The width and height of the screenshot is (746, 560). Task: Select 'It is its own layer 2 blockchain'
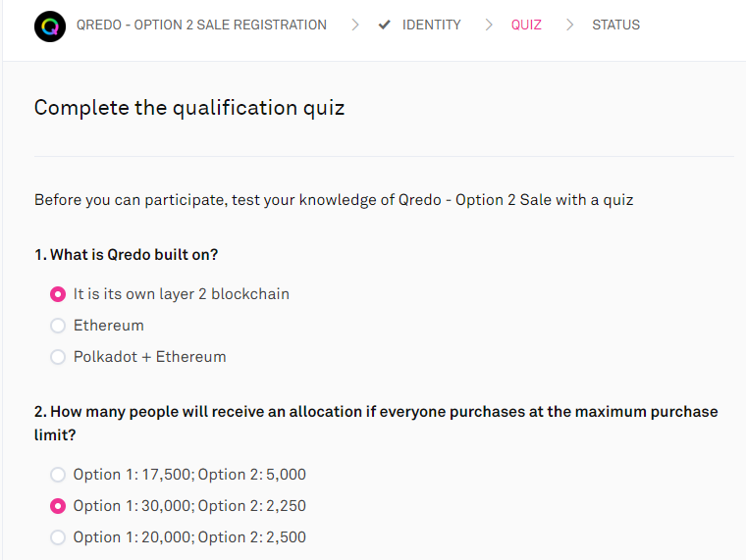58,294
